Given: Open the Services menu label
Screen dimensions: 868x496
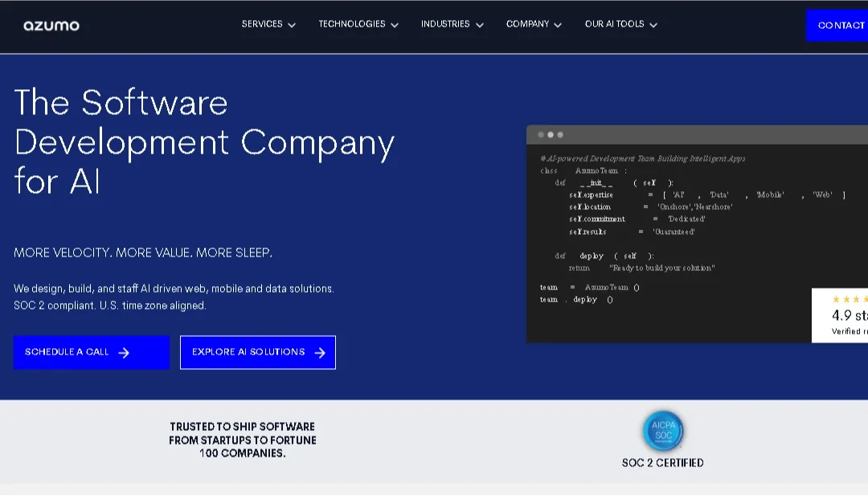Looking at the screenshot, I should coord(262,24).
